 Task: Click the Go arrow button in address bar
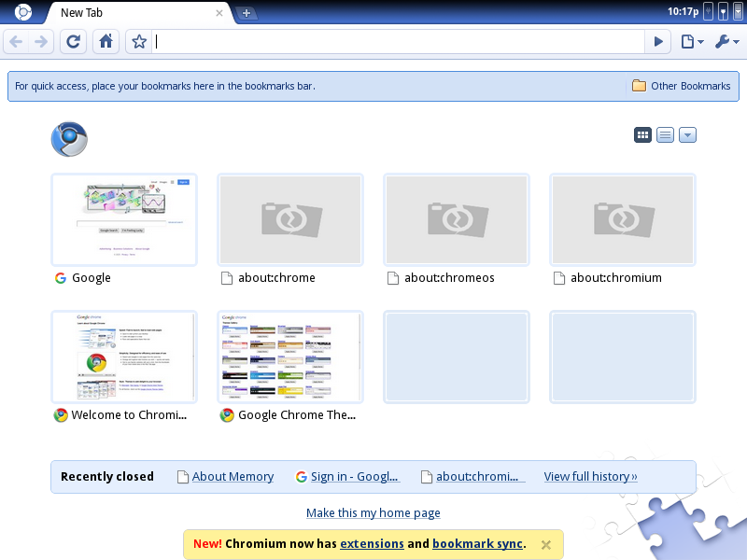[x=658, y=42]
